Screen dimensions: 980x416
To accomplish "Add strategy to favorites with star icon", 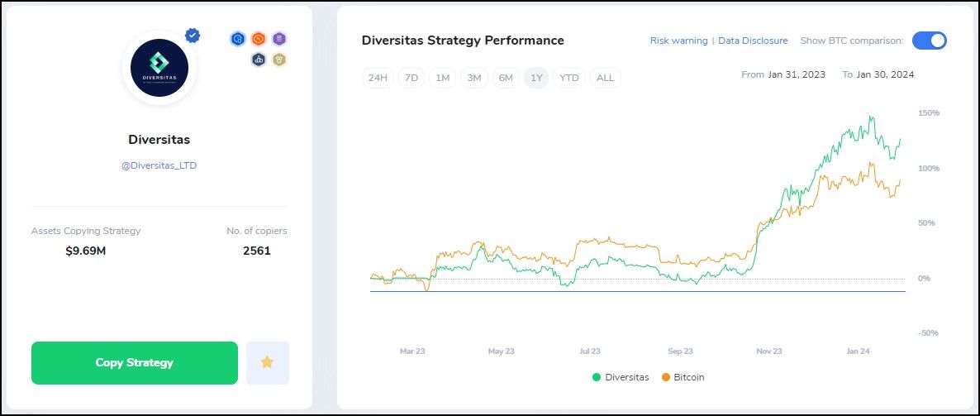I will (267, 362).
